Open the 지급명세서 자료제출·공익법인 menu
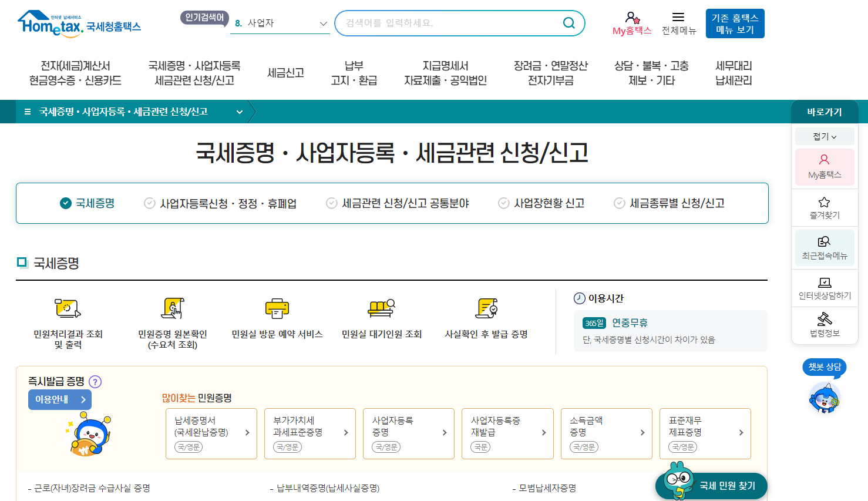 click(446, 72)
